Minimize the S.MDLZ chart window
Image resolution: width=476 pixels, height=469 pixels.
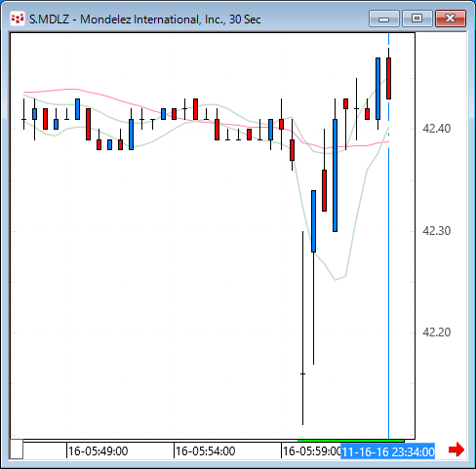pos(384,19)
